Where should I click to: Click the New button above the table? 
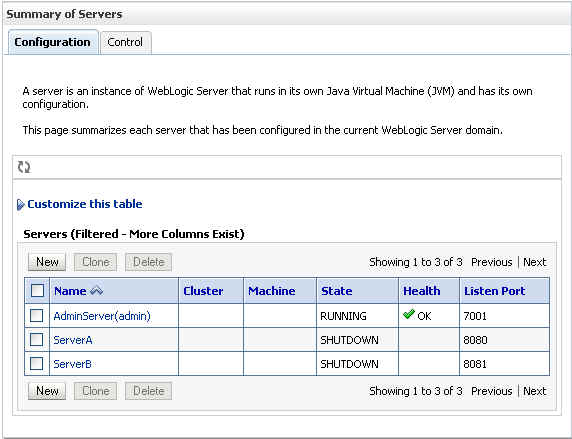[x=47, y=262]
